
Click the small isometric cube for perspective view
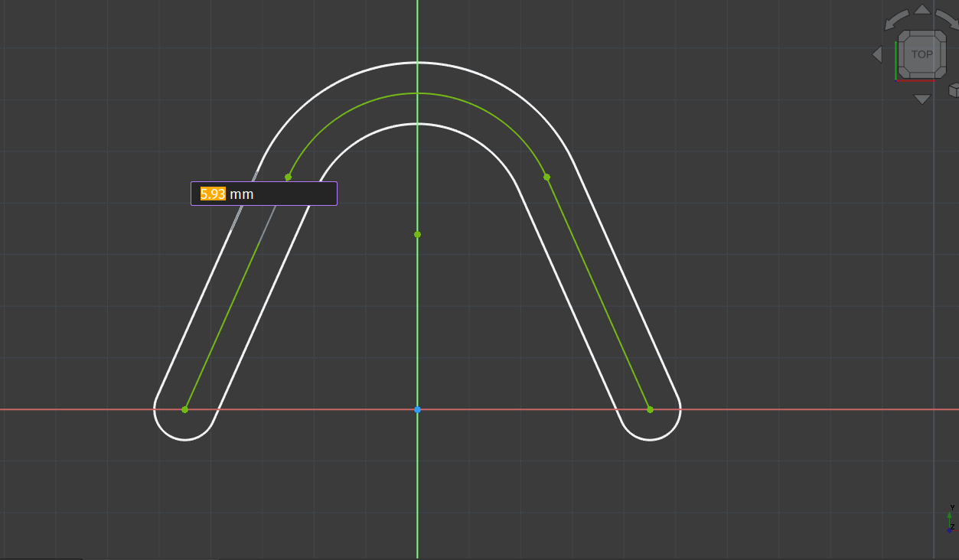coord(954,90)
